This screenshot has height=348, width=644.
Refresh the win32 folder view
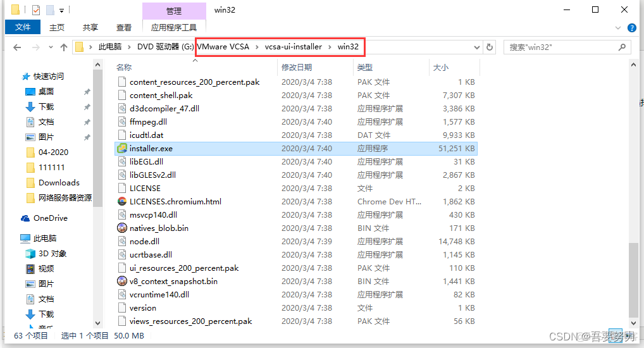[490, 47]
